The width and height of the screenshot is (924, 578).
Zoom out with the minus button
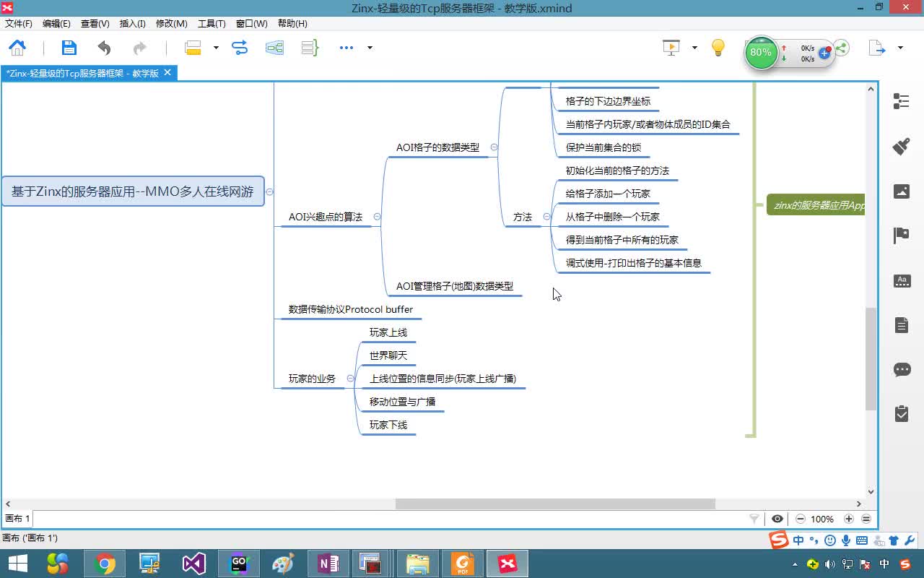[x=800, y=519]
